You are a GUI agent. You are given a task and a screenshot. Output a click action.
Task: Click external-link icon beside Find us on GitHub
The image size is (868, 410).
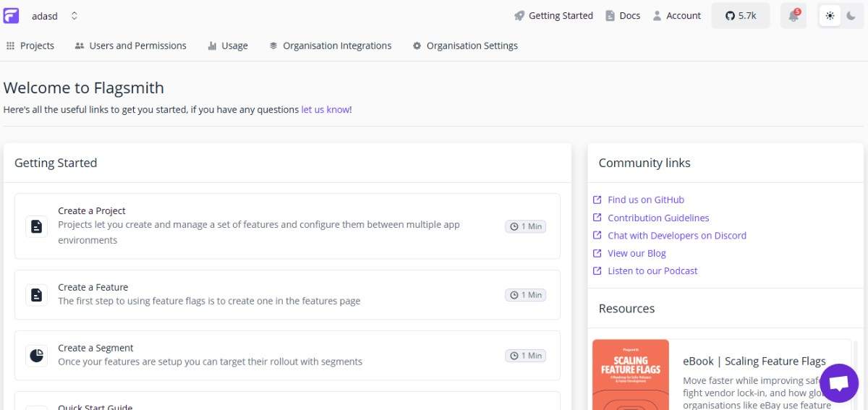click(x=597, y=200)
